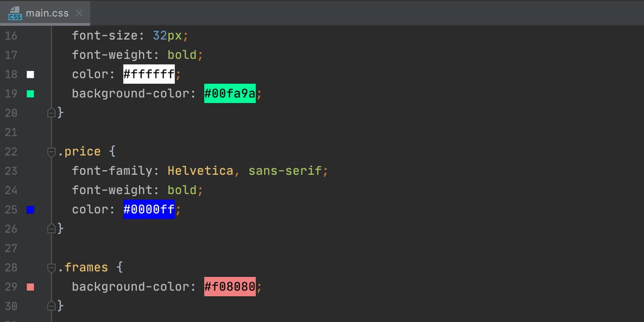
Task: Select the main.css editor tab
Action: tap(46, 13)
